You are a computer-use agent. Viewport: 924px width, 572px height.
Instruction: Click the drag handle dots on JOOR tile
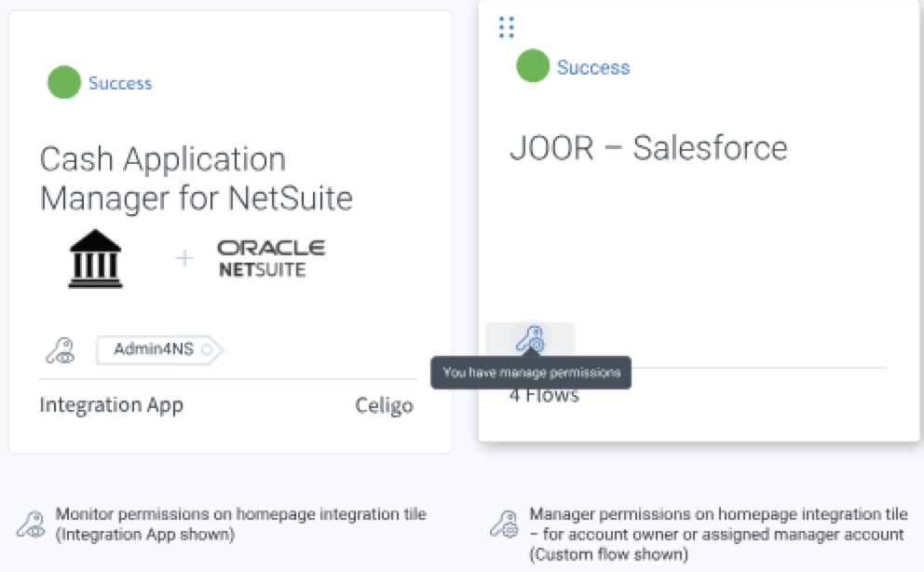coord(506,28)
